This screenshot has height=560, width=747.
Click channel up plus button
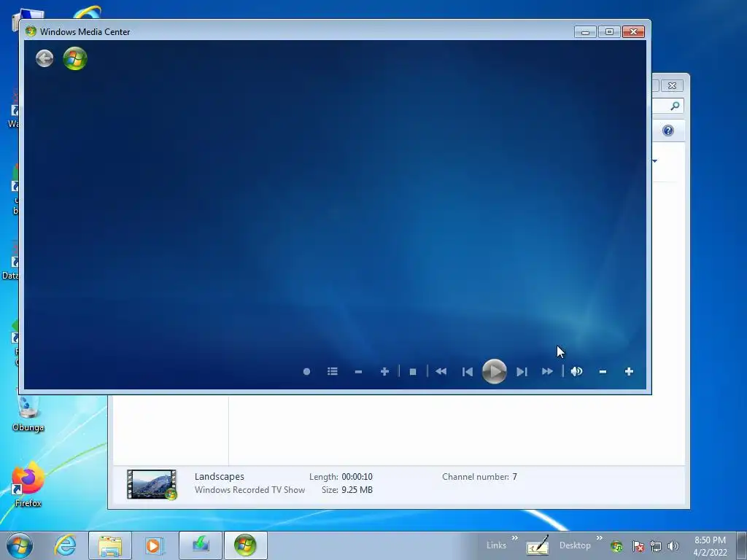click(x=384, y=371)
